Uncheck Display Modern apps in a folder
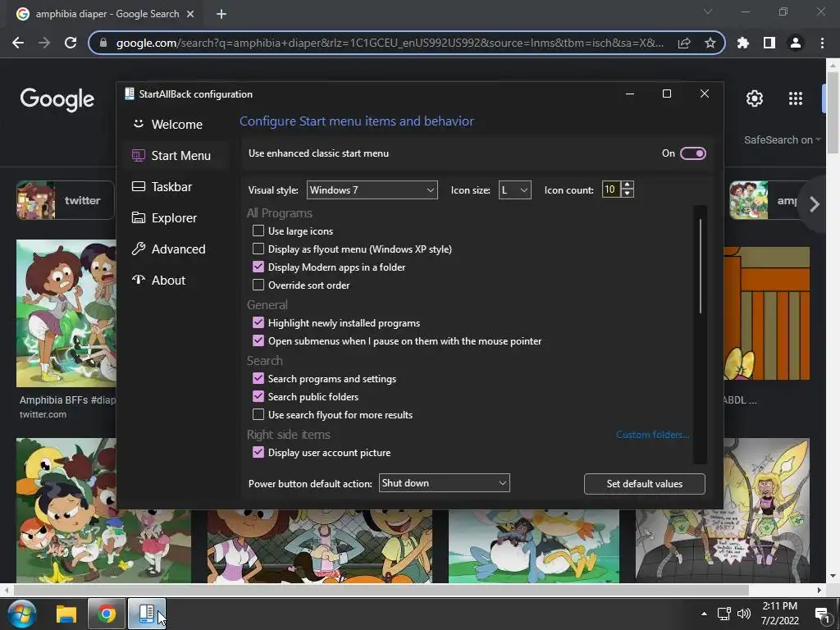 258,267
